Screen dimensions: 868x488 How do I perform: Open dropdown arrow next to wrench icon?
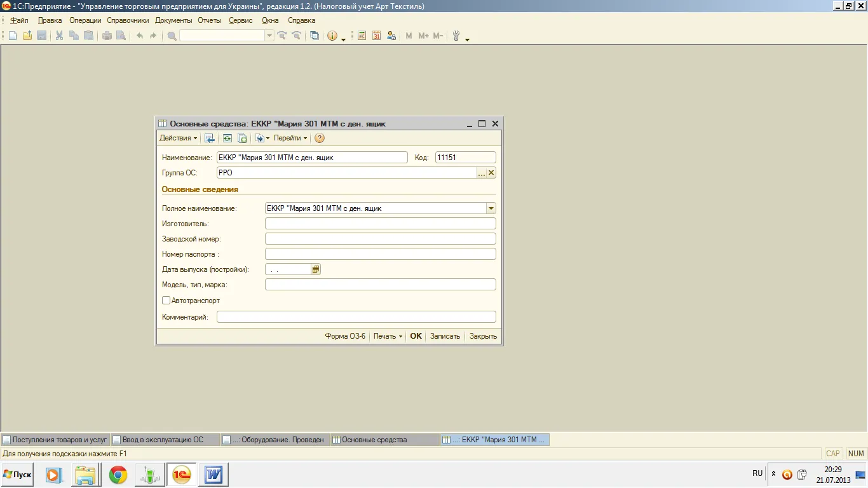click(x=468, y=39)
